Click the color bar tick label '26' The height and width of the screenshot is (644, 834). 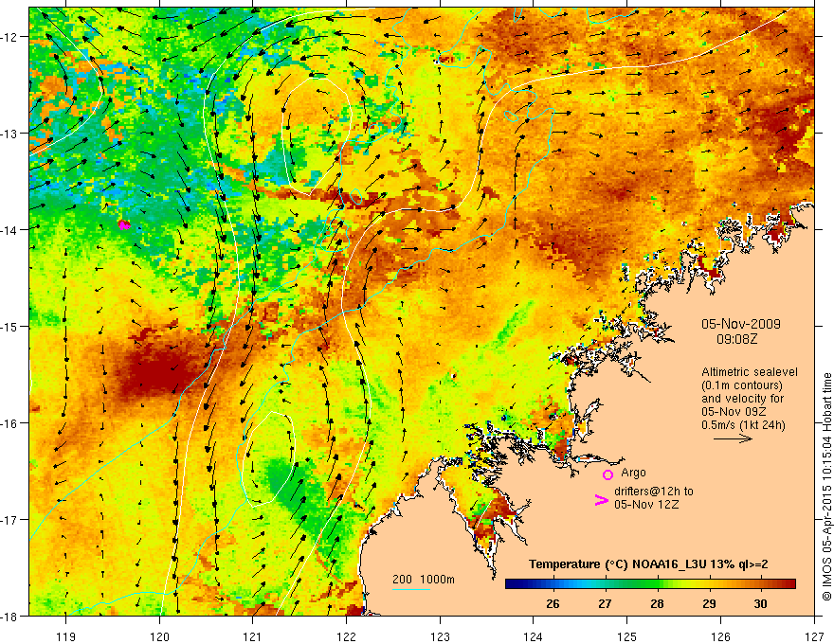pyautogui.click(x=553, y=603)
